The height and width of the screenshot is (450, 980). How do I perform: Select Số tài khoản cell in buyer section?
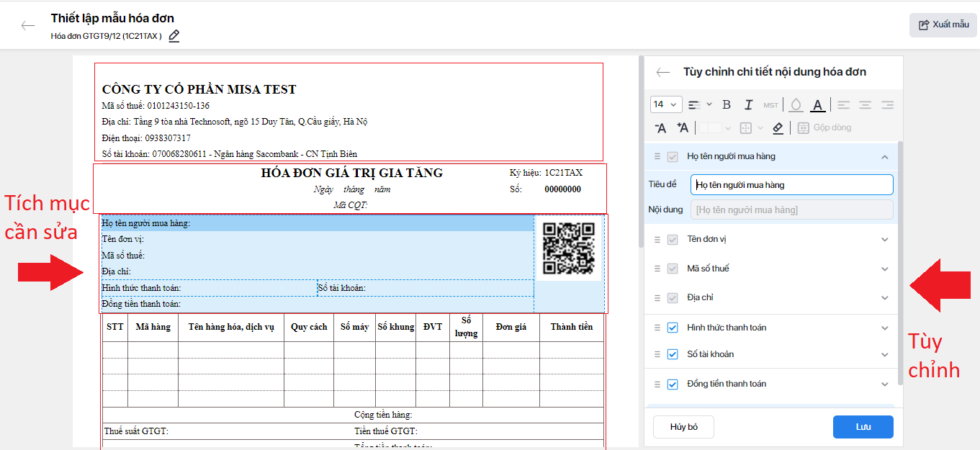(x=426, y=288)
